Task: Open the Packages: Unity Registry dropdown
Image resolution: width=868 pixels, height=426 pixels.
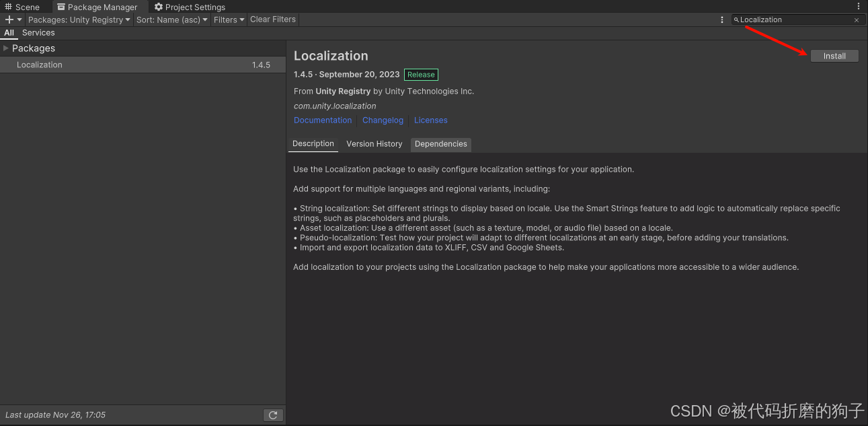Action: [79, 20]
